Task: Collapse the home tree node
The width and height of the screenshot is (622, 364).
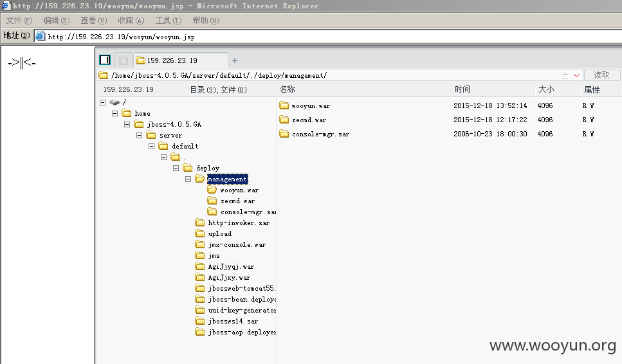Action: pyautogui.click(x=114, y=113)
